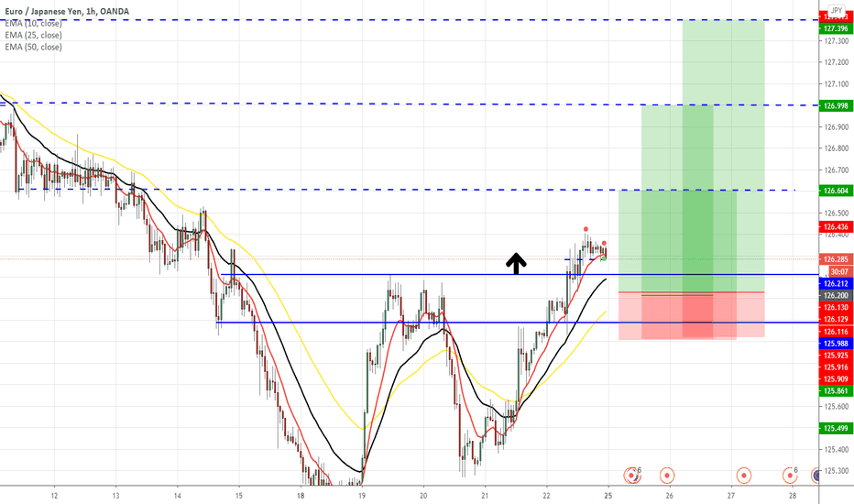This screenshot has height=504, width=854.
Task: Click date 15 on the time axis
Action: click(238, 496)
